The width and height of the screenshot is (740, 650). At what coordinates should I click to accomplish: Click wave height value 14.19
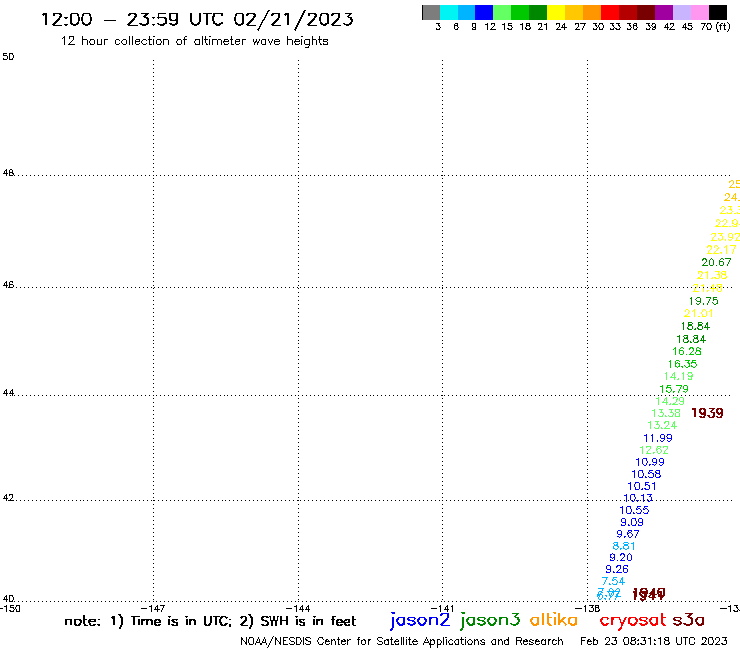678,376
